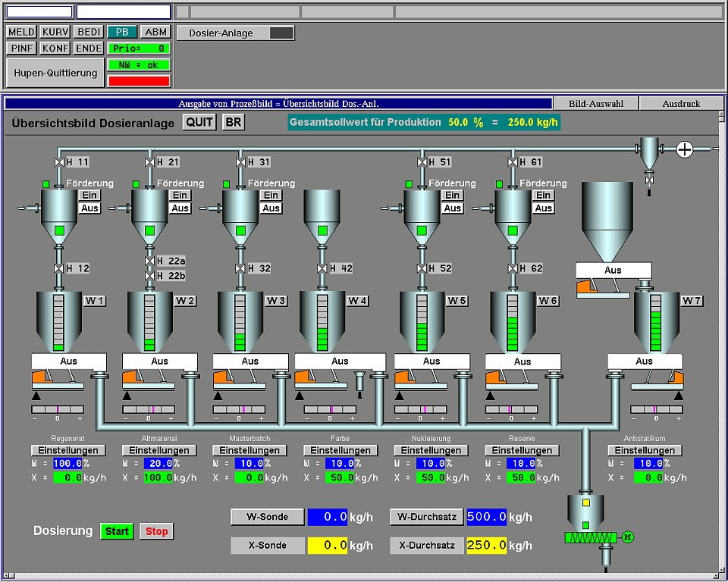
Task: Click the H 22a valve symbol
Action: click(x=149, y=261)
